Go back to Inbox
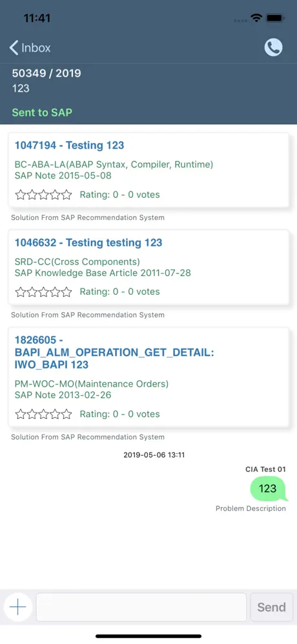This screenshot has width=297, height=644. pos(30,48)
